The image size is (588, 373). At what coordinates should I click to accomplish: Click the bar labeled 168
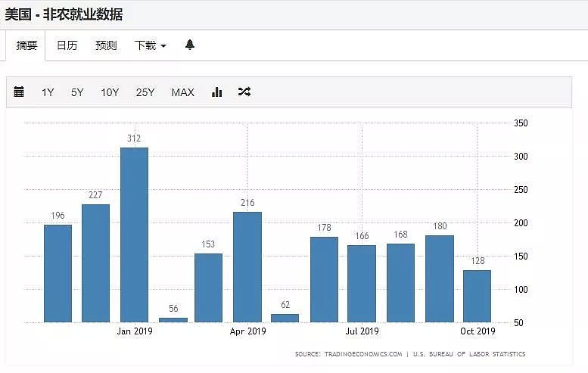point(400,283)
